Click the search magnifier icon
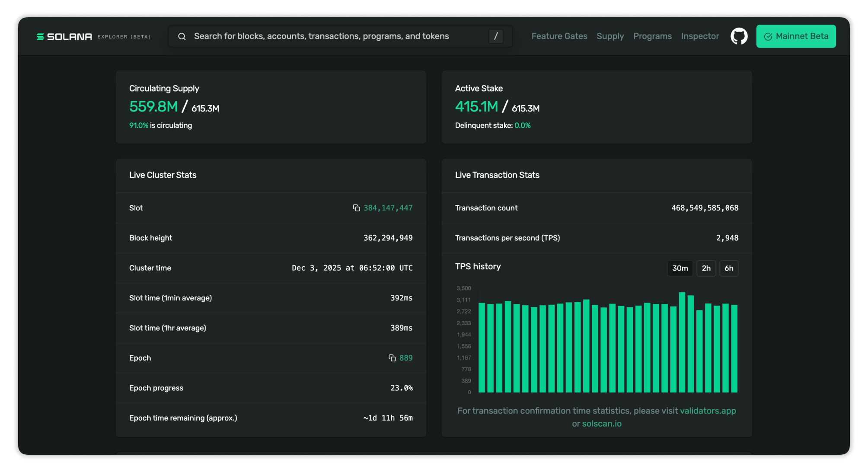 [182, 37]
